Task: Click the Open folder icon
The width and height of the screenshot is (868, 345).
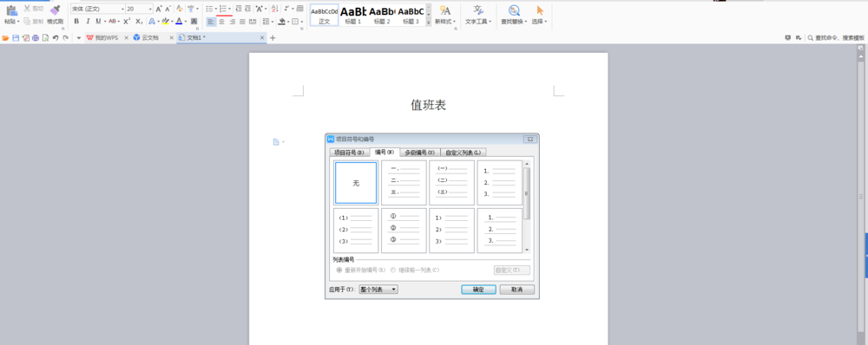Action: (5, 37)
